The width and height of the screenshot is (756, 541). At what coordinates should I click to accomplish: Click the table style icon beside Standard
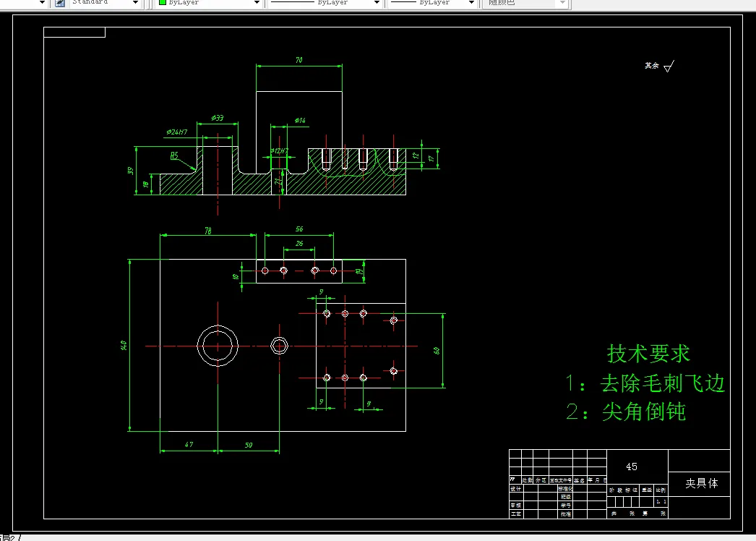pos(60,2)
